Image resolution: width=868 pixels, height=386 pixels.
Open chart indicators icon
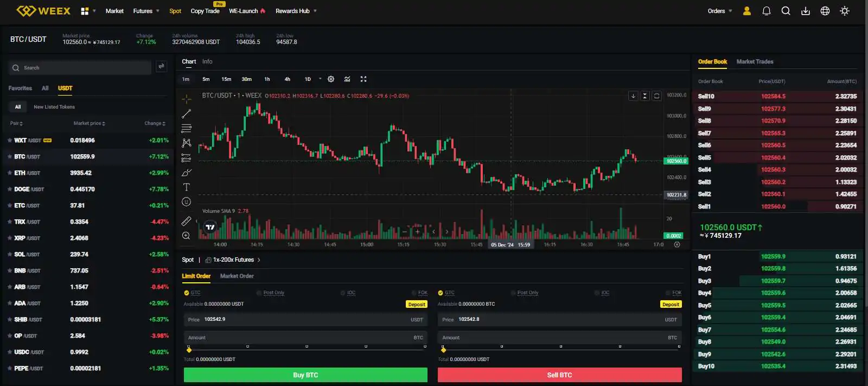pos(347,79)
